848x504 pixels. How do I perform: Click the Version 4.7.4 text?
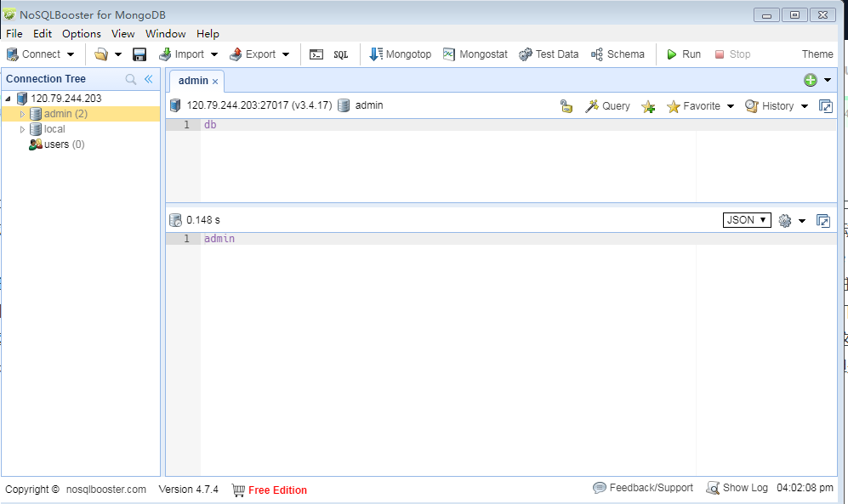[188, 490]
